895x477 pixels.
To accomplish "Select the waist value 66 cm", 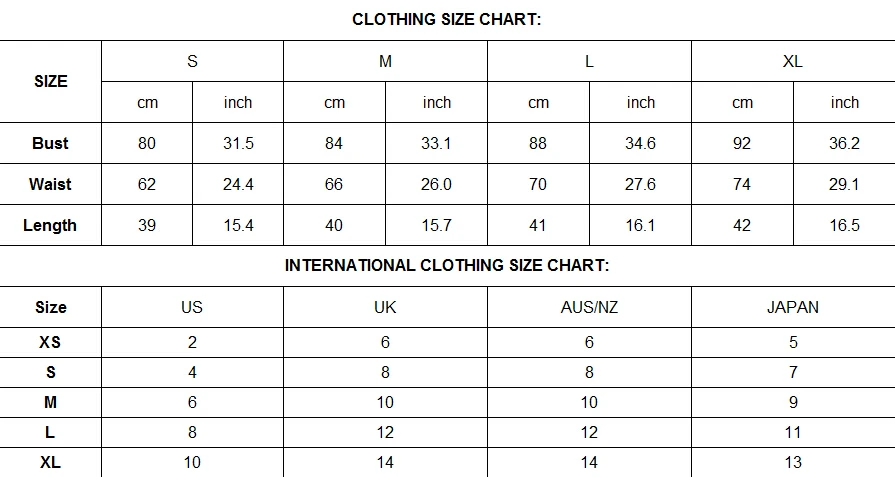I will tap(334, 184).
